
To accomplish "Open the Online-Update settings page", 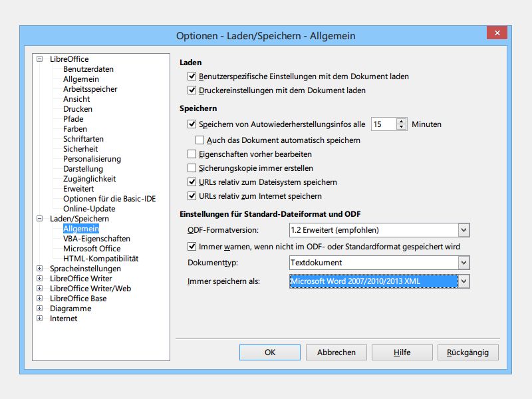I will [89, 209].
